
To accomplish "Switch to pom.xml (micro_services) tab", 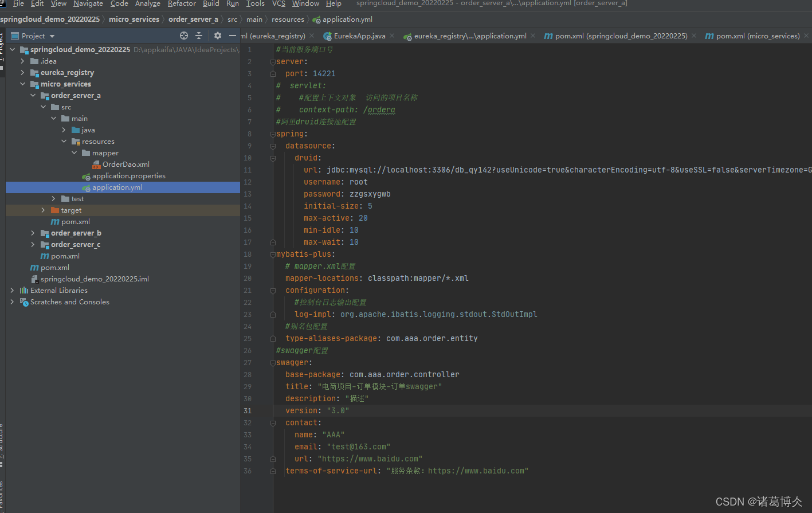I will coord(758,36).
